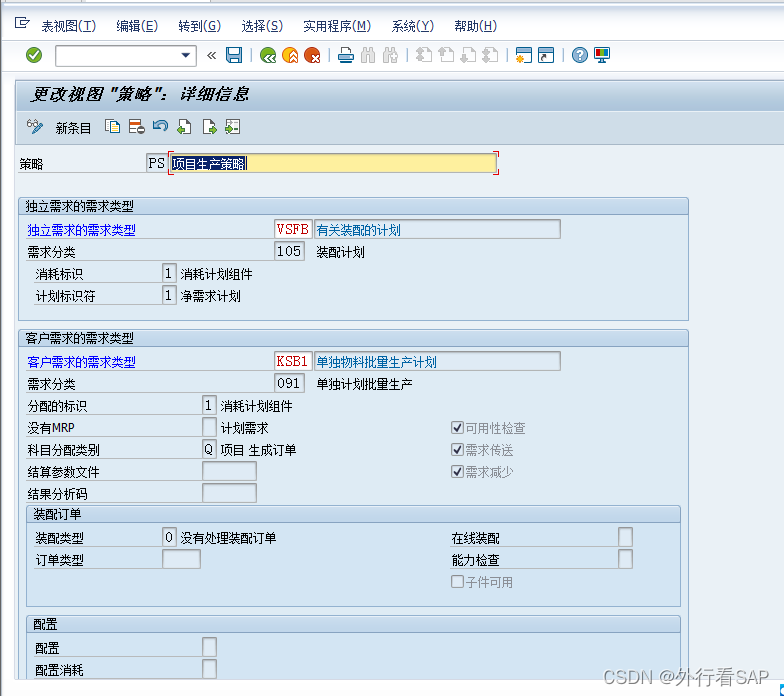
Task: Click the Undo Change icon
Action: pyautogui.click(x=160, y=126)
